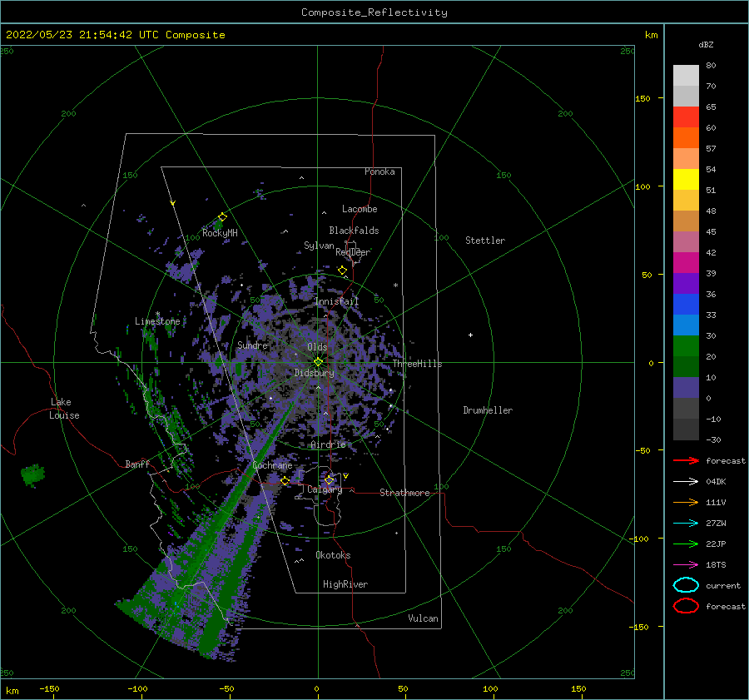Screen dimensions: 749x700
Task: Click the cyan current ellipse icon
Action: [x=686, y=585]
